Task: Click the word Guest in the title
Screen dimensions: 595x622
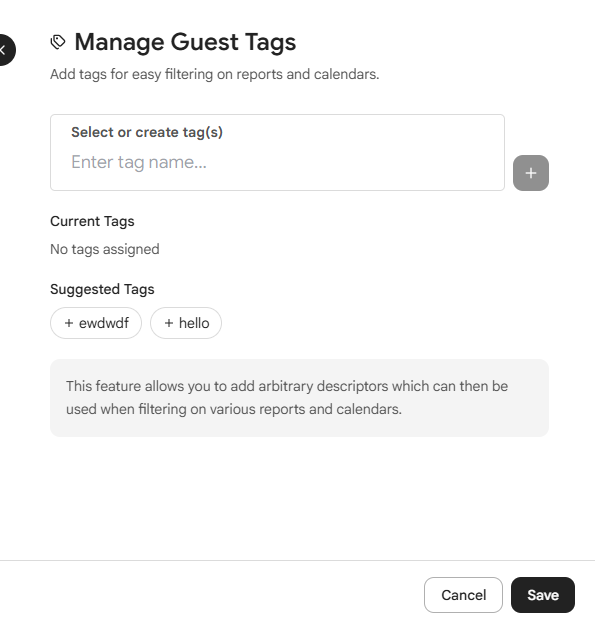Action: 205,42
